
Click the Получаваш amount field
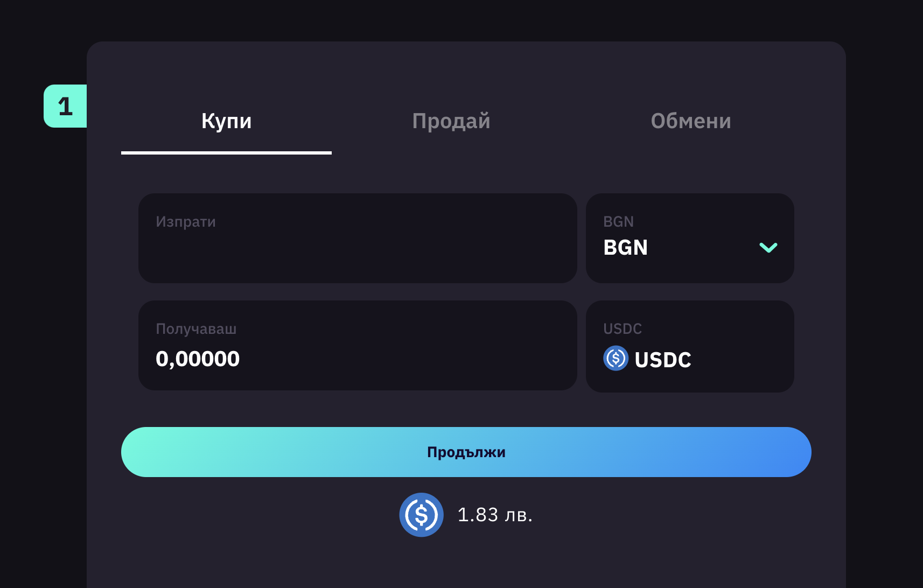pyautogui.click(x=358, y=345)
